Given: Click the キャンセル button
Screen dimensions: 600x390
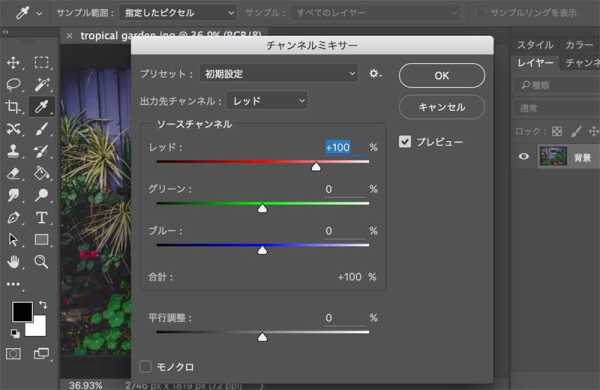Looking at the screenshot, I should click(442, 107).
